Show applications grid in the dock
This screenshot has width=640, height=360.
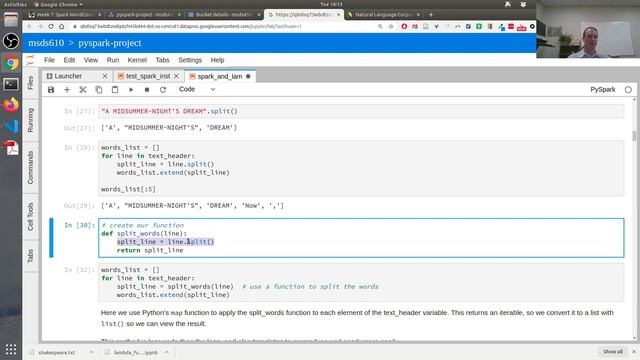(x=11, y=349)
